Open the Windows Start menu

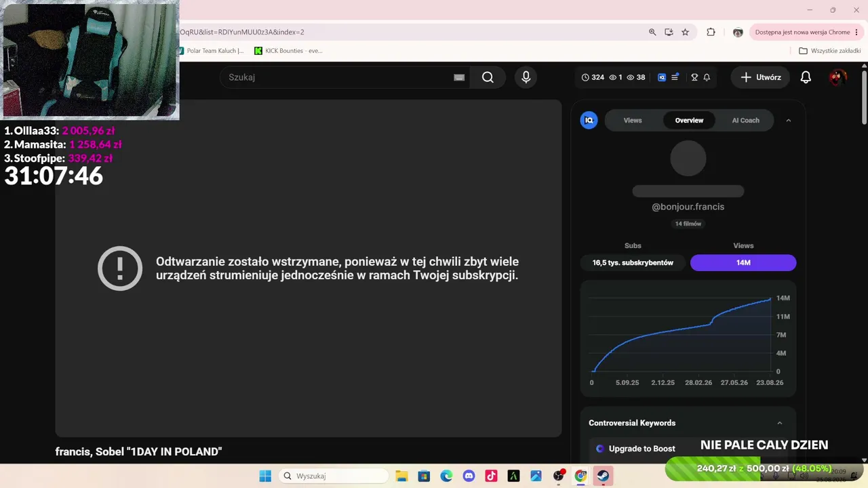click(265, 476)
